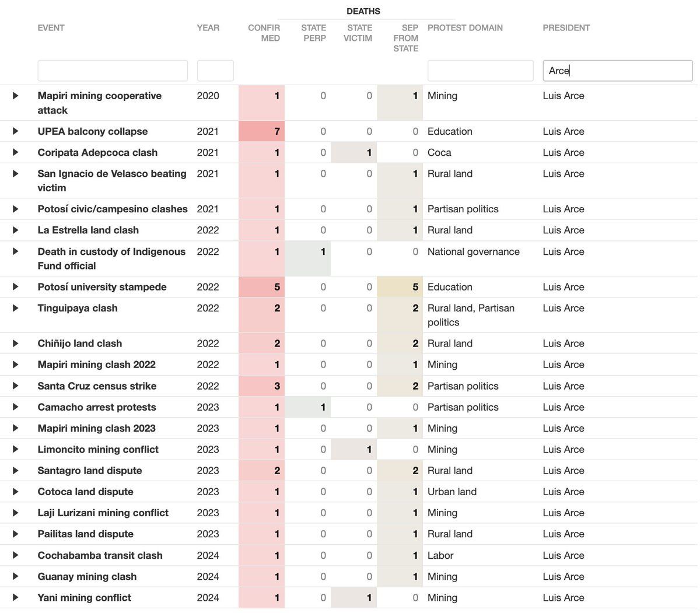Click the red 7 confirmed deaths cell
The image size is (700, 613).
pos(262,131)
